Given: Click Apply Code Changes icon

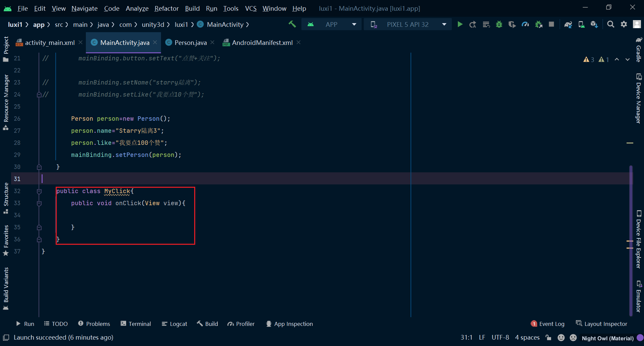Looking at the screenshot, I should [486, 24].
